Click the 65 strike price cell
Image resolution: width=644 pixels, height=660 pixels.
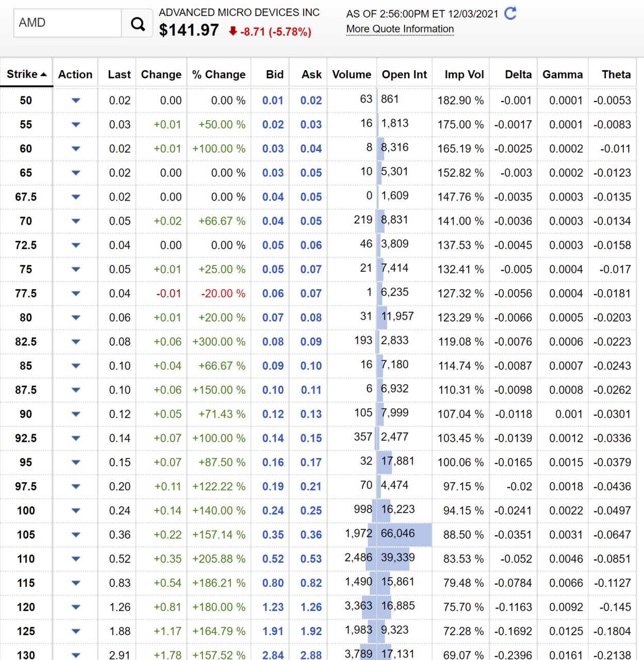tap(26, 173)
